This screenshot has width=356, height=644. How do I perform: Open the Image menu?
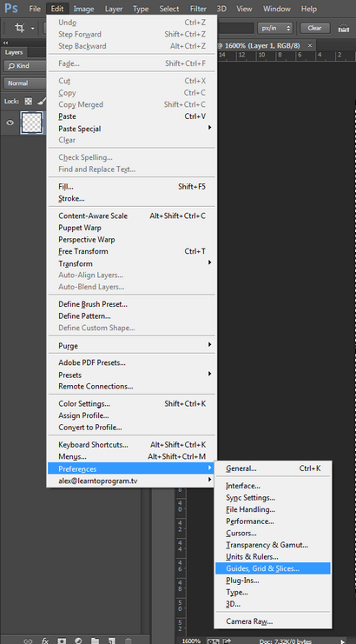coord(84,9)
